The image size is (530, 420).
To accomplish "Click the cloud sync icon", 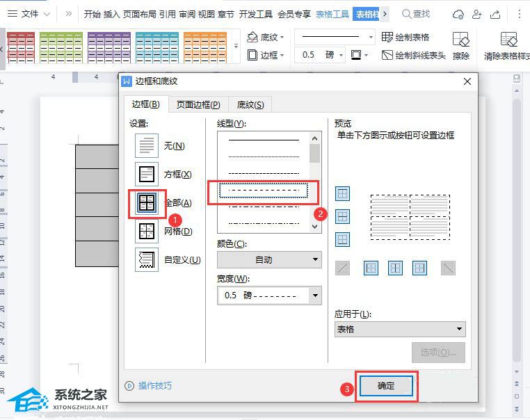I will pyautogui.click(x=458, y=14).
